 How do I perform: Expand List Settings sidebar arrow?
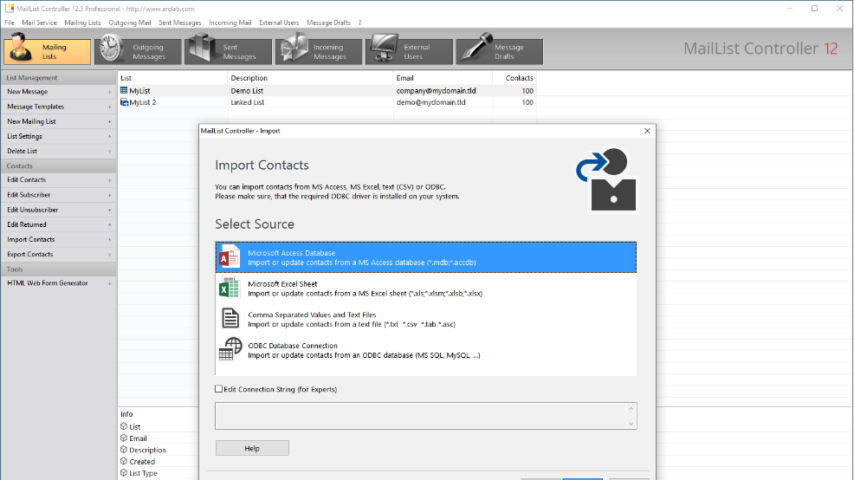click(x=109, y=137)
